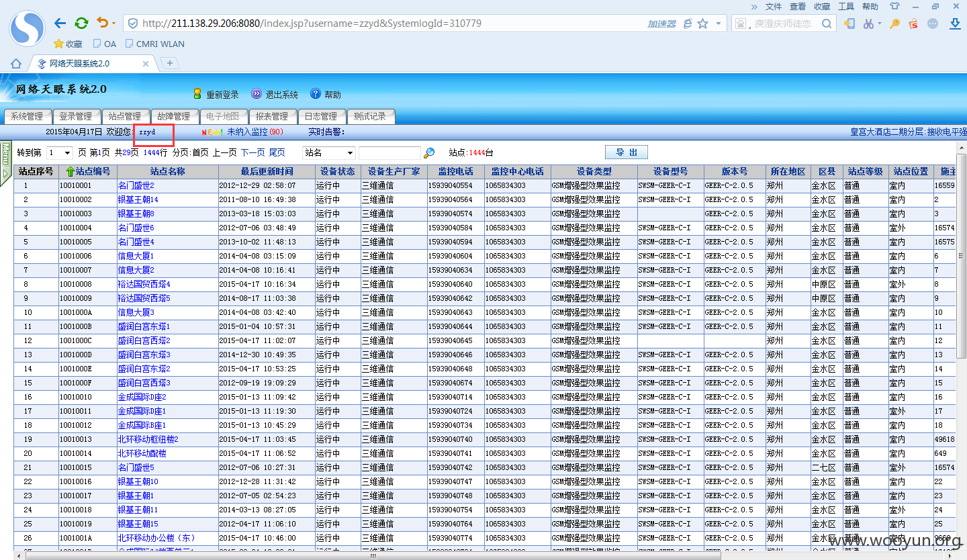
Task: Click 重新登录 re-login link
Action: pyautogui.click(x=216, y=95)
